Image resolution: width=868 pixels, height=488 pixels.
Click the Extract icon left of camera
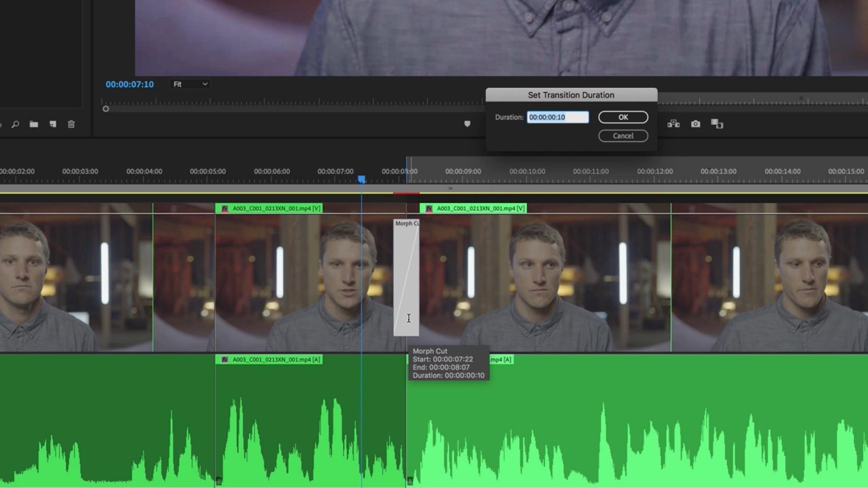pos(674,124)
